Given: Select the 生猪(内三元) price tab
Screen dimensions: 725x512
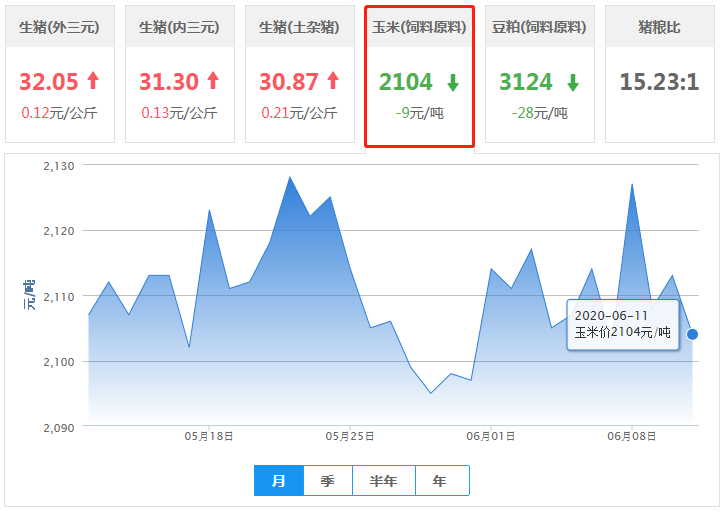Looking at the screenshot, I should point(180,27).
